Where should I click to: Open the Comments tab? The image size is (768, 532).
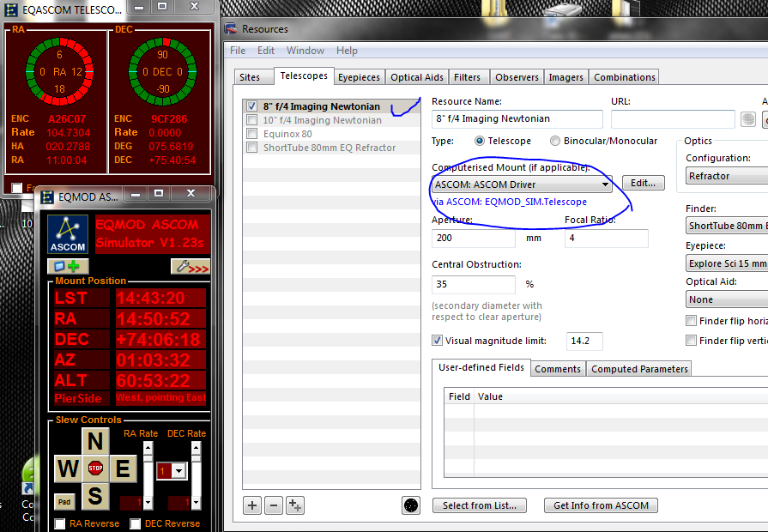click(x=558, y=369)
